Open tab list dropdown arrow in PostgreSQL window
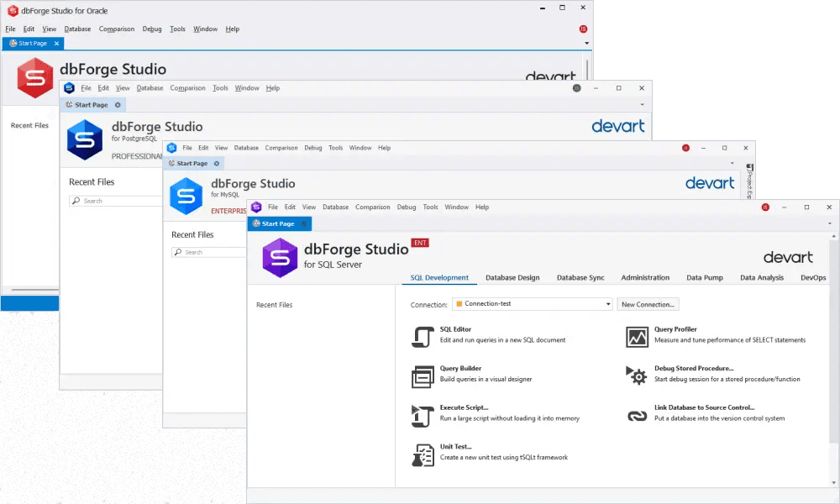 (642, 105)
